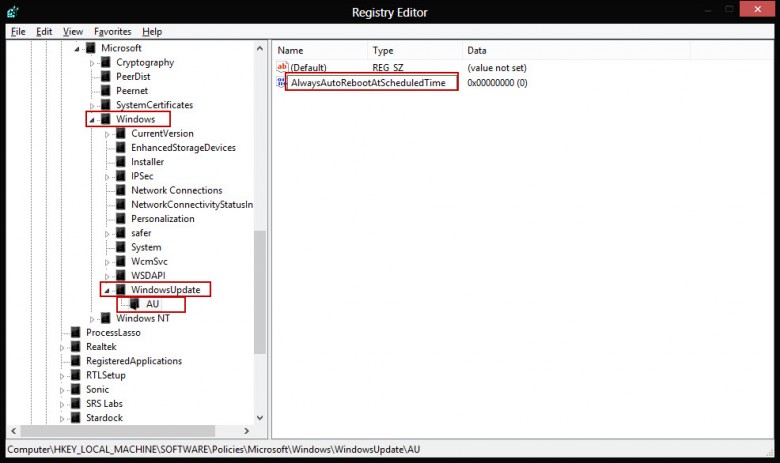Viewport: 780px width, 463px height.
Task: Click the tree scroll up arrow
Action: [260, 48]
